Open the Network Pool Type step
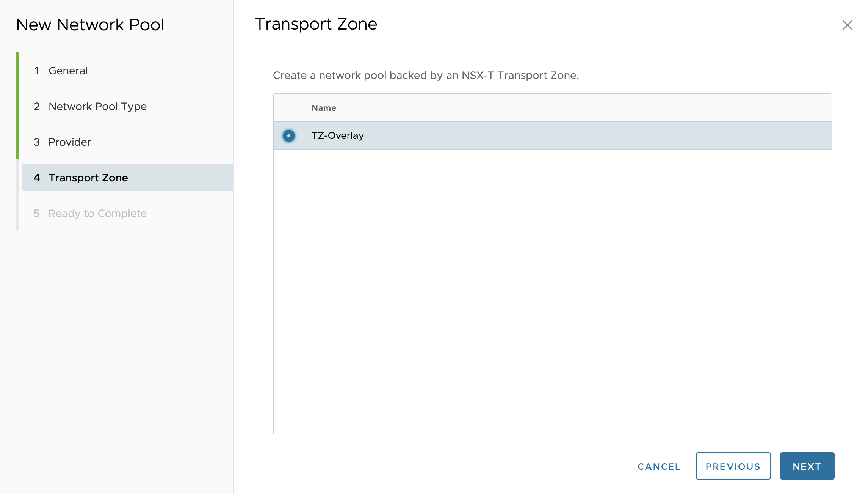Viewport: 868px width, 494px height. [x=97, y=107]
